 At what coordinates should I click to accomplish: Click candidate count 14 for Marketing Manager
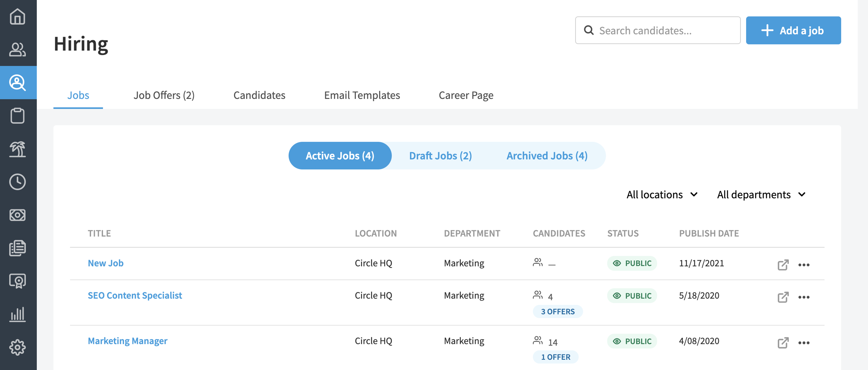(x=553, y=342)
